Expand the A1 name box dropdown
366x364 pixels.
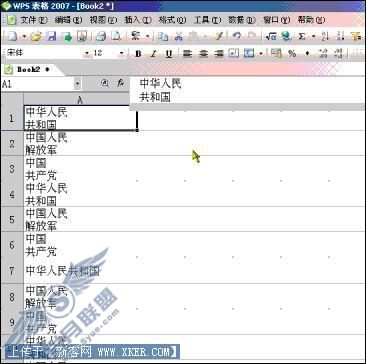pos(77,84)
